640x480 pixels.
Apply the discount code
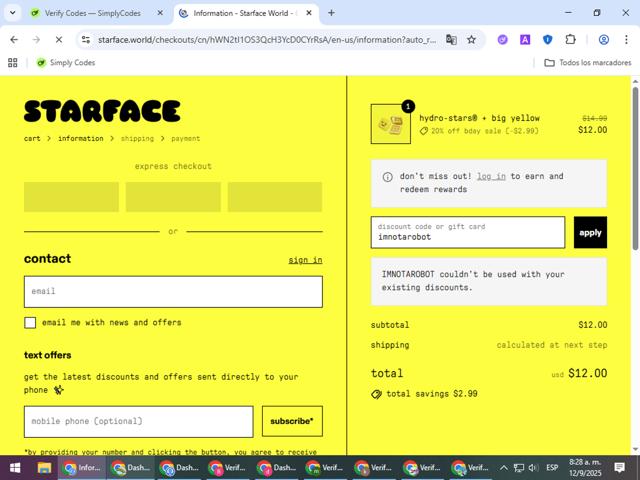tap(590, 232)
